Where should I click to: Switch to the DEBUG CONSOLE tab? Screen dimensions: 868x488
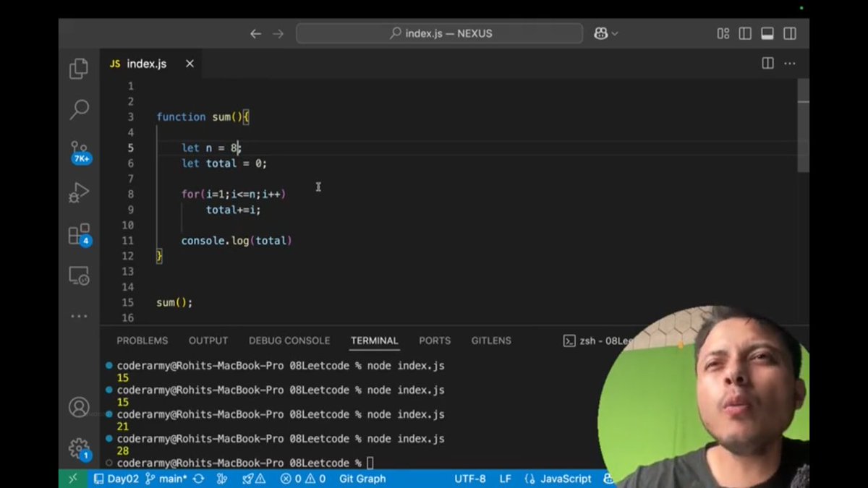click(x=289, y=341)
